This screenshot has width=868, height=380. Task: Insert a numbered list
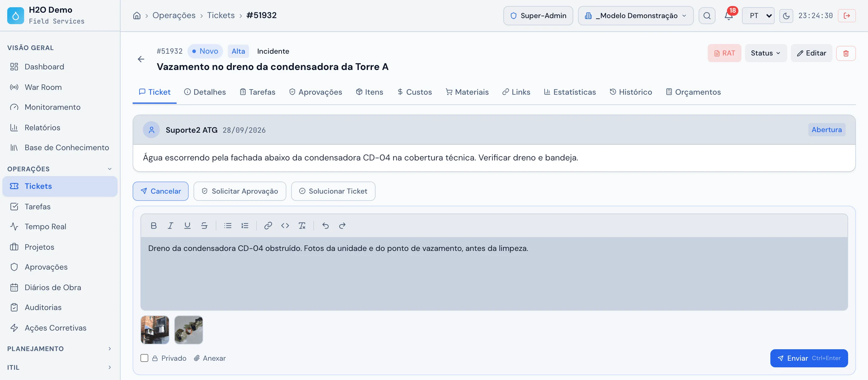[x=245, y=226]
